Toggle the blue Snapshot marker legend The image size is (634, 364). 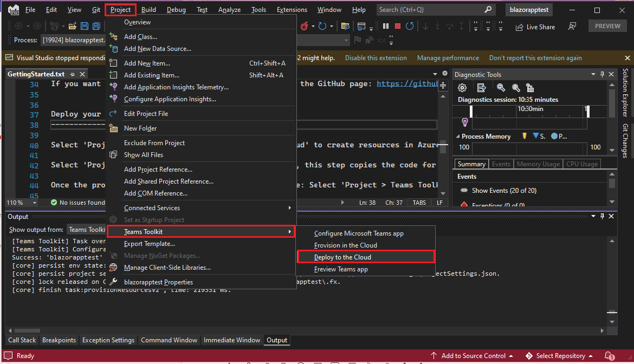click(x=536, y=136)
